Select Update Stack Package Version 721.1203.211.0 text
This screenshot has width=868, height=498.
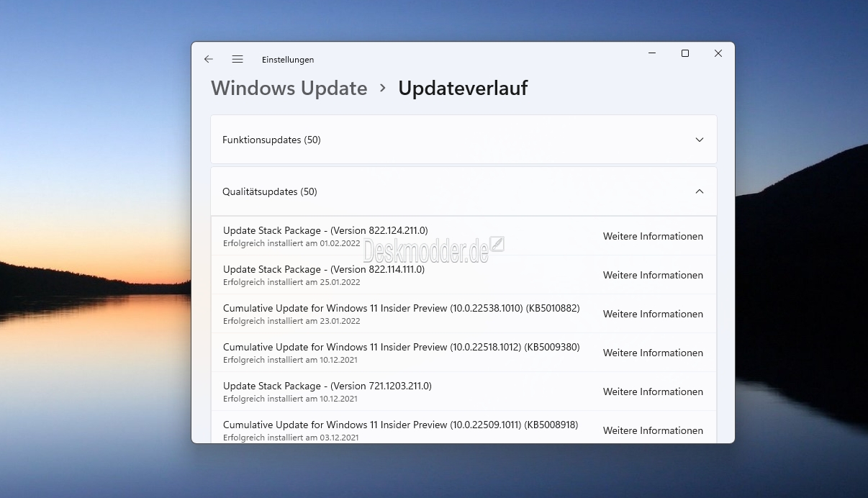point(327,386)
